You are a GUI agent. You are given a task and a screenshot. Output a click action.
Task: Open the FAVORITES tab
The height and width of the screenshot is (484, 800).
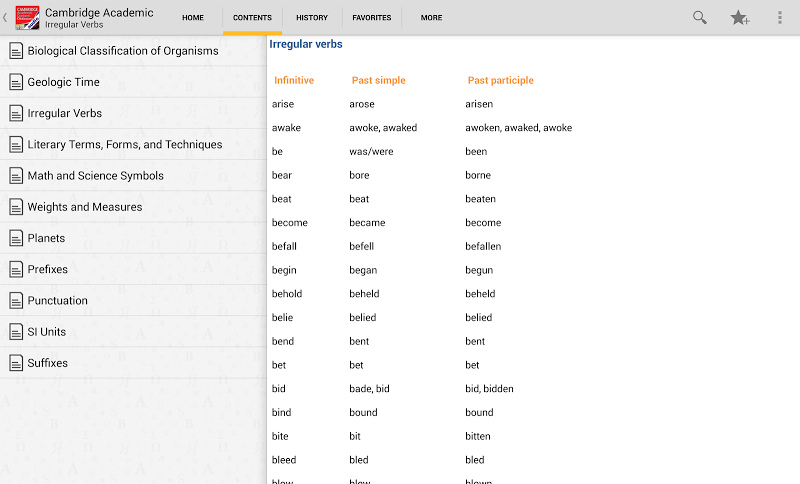point(372,17)
